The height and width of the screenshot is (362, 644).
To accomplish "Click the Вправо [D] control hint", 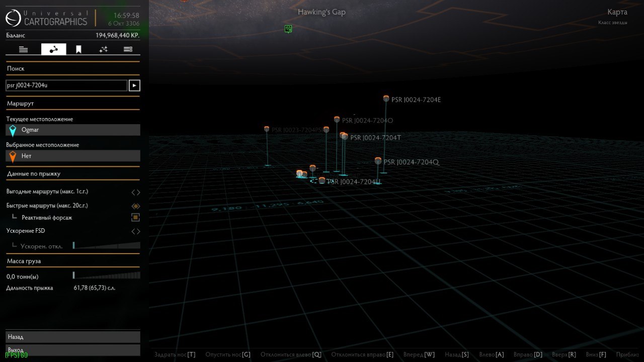I will point(528,355).
